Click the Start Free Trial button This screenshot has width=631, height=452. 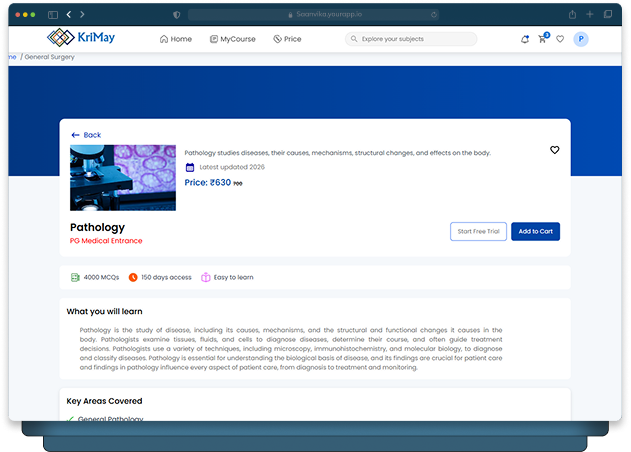478,231
